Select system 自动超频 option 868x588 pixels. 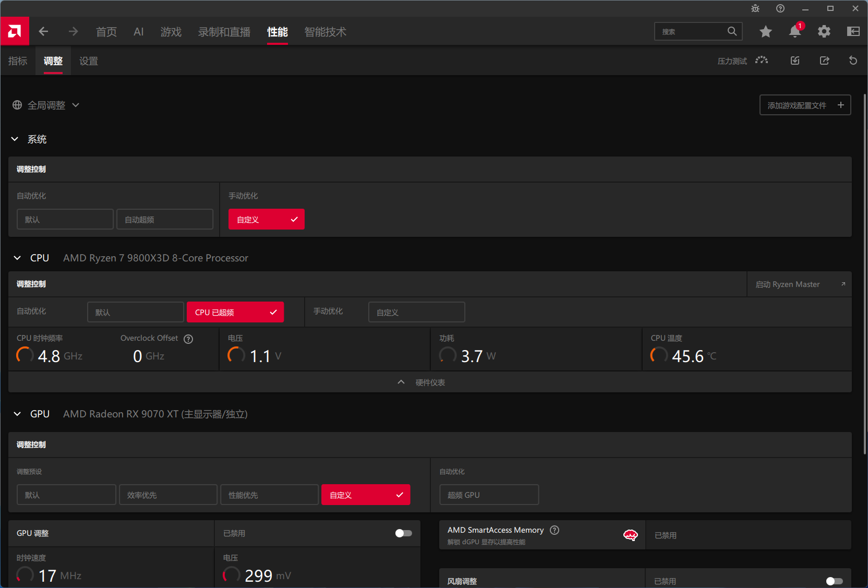click(x=165, y=219)
